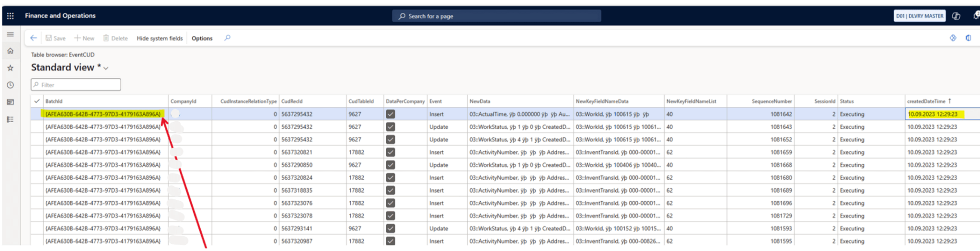Open the Modules list sidebar icon
This screenshot has height=251, width=980.
[10, 119]
